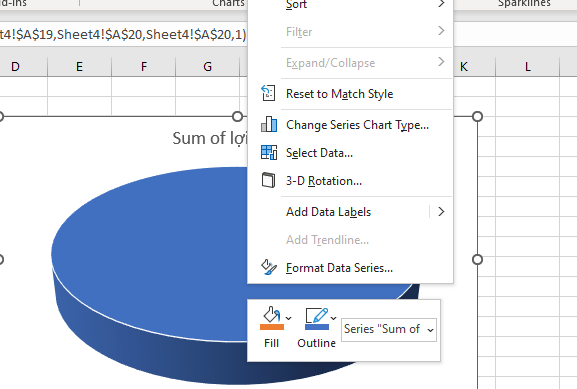
Task: Click the Reset to Match Style icon
Action: click(268, 93)
